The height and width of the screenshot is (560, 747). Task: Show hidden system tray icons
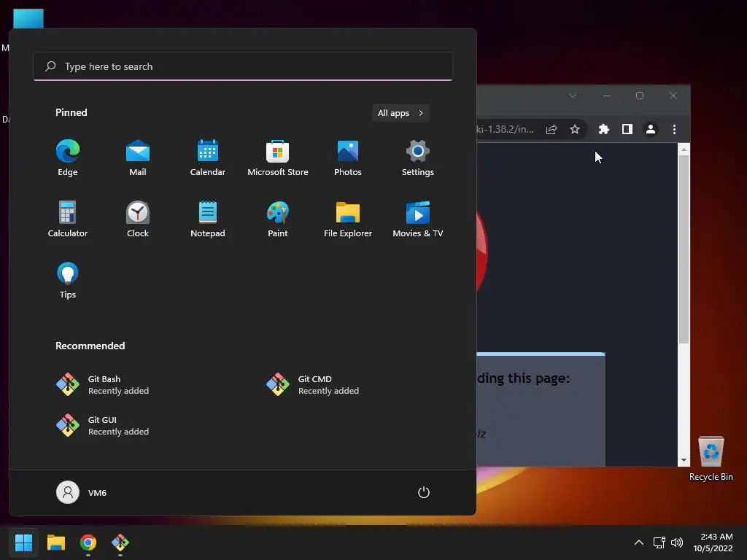639,542
